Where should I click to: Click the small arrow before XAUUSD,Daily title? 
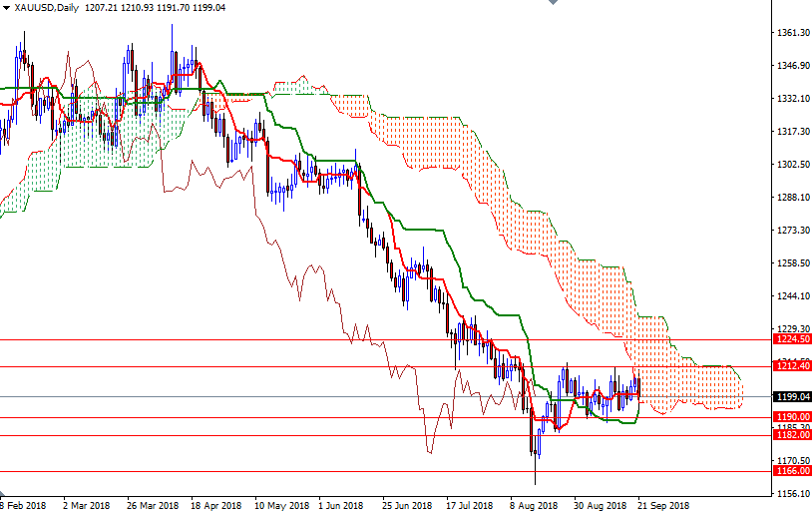pos(5,7)
